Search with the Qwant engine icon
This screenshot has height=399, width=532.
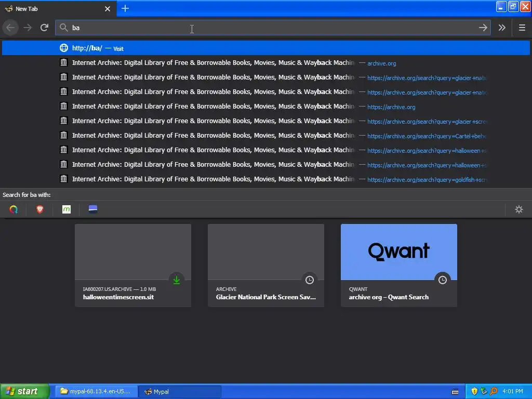pos(14,209)
